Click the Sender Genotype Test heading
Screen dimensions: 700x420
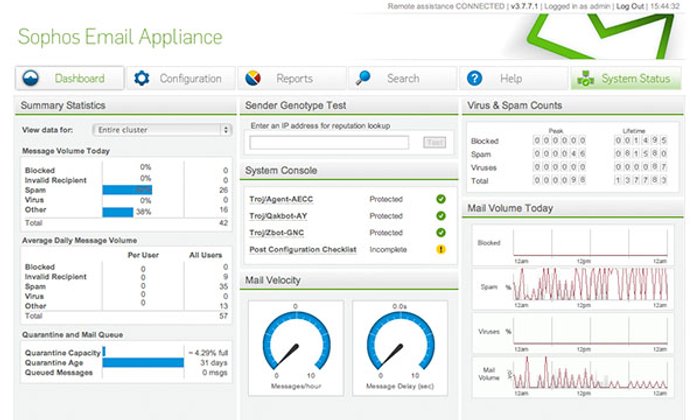pyautogui.click(x=295, y=105)
